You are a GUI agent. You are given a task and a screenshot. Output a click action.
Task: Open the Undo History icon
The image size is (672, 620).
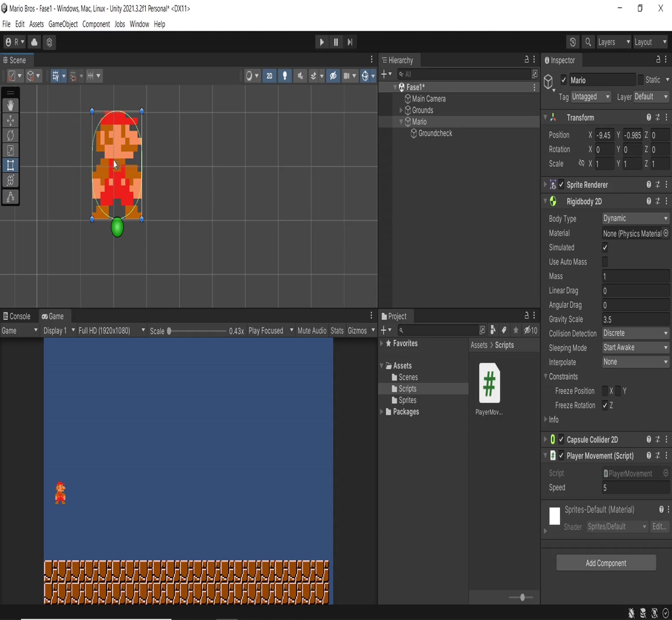[x=573, y=42]
